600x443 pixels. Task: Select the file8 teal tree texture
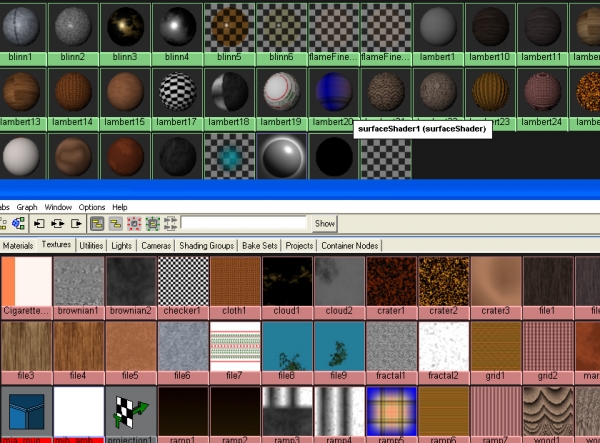point(287,347)
